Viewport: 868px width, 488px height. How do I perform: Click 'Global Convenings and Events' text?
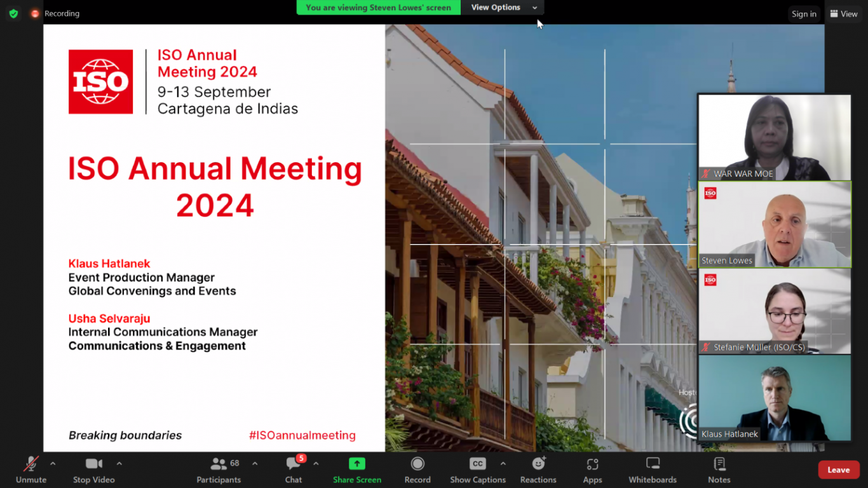point(153,291)
